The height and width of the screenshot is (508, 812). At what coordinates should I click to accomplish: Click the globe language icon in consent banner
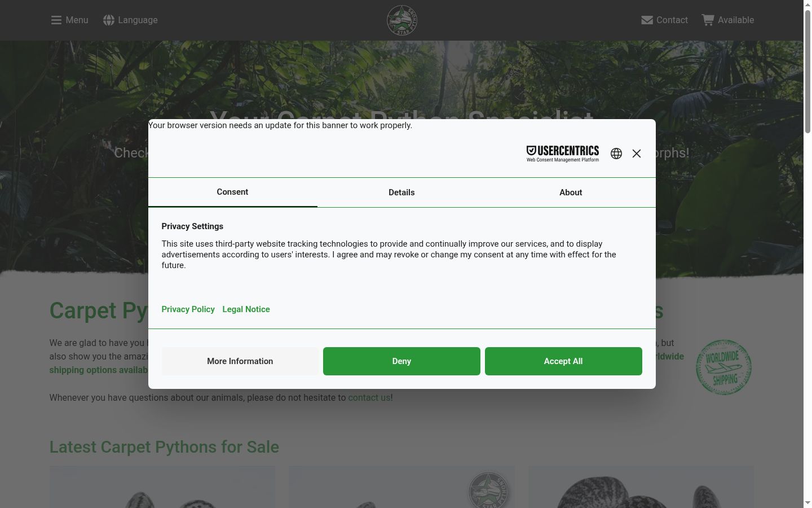coord(616,154)
